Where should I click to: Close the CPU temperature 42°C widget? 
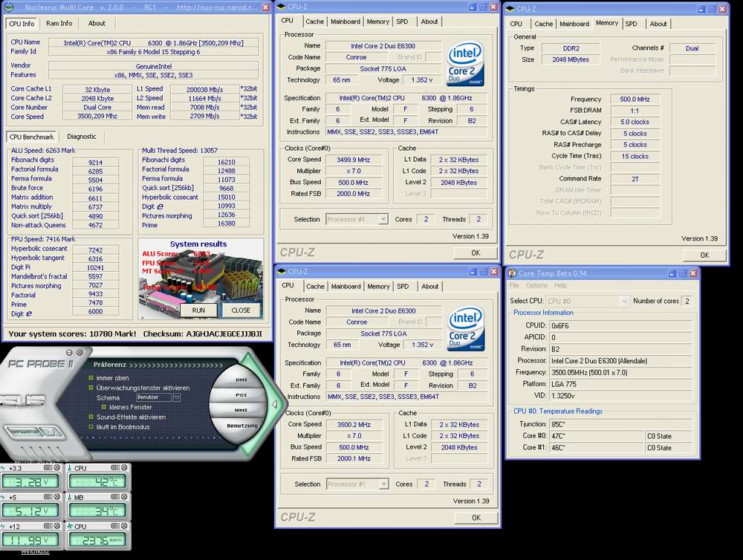[x=123, y=468]
